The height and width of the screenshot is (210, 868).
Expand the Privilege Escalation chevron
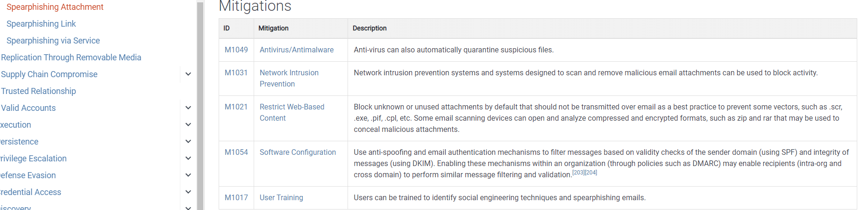click(188, 158)
